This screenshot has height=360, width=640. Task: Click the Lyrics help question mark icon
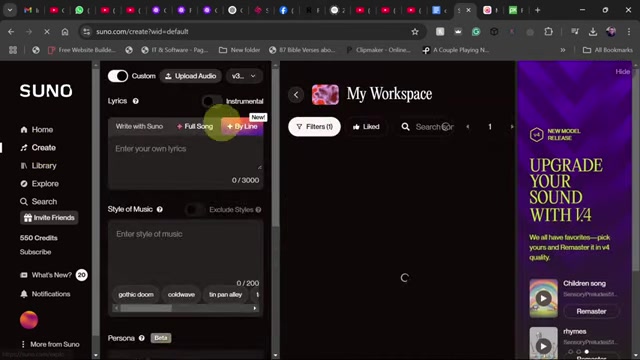[136, 101]
